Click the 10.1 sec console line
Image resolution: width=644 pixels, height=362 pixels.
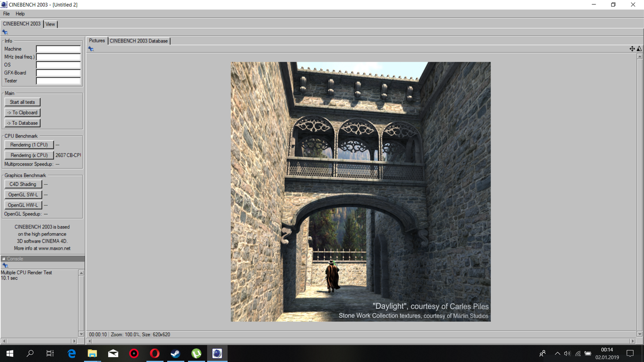point(9,278)
